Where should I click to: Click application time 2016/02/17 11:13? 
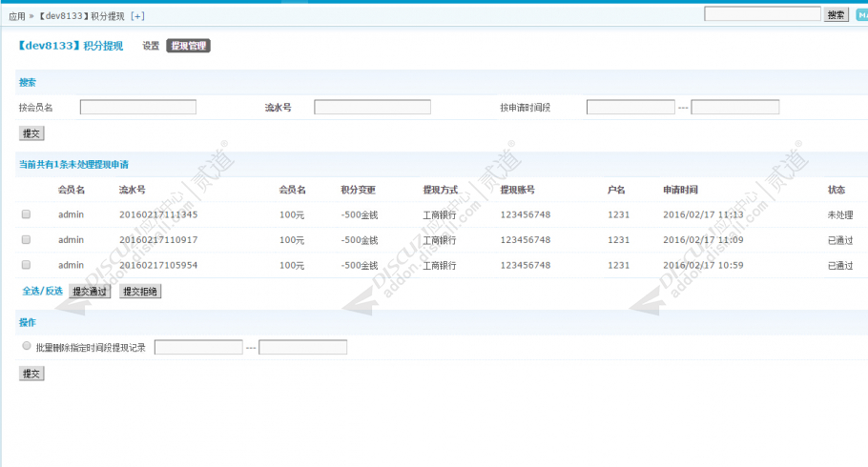(x=703, y=214)
